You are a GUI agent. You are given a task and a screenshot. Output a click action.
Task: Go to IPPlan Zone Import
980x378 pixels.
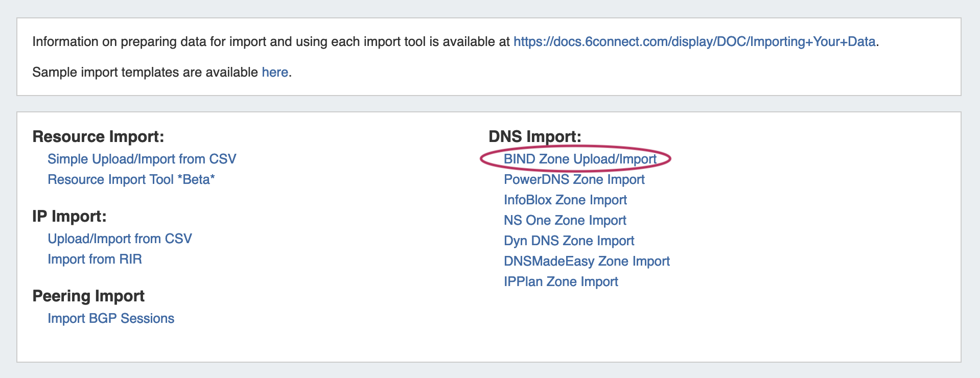point(561,281)
